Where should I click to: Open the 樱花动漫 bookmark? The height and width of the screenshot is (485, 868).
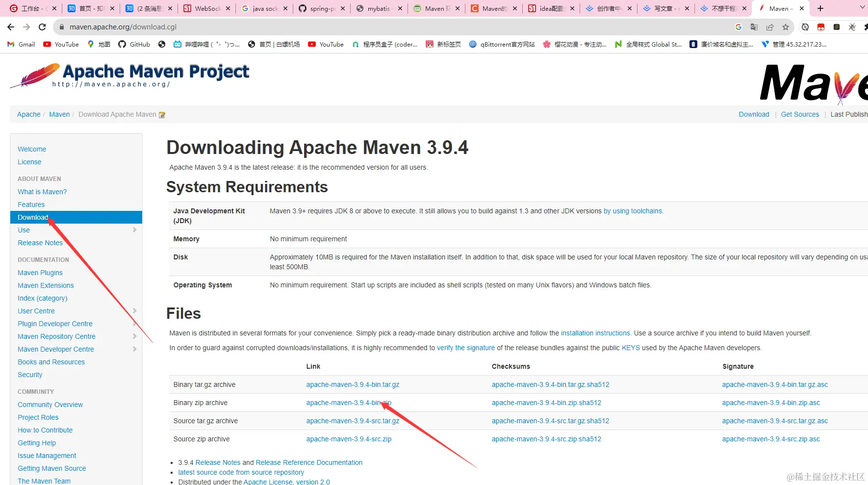click(575, 44)
